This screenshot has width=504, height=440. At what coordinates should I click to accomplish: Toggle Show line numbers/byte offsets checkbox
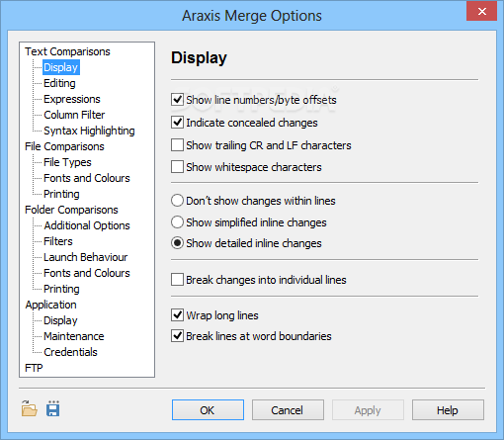[177, 100]
